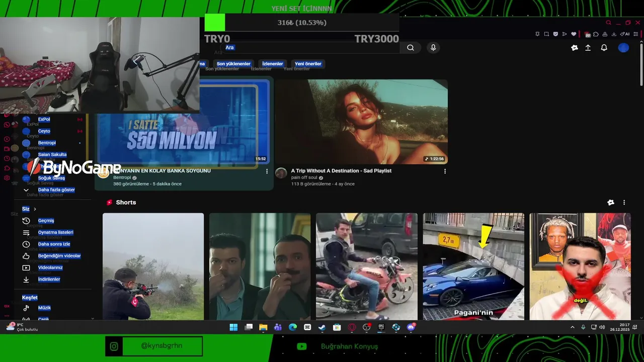Open Beğendiğim videolar thumbs-up icon
This screenshot has height=362, width=644.
click(26, 256)
